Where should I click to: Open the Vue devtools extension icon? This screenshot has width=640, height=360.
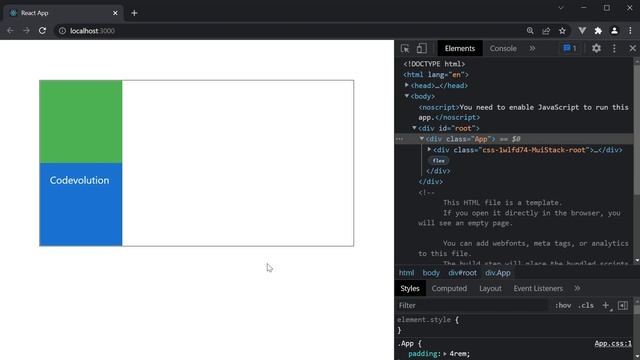tap(582, 31)
